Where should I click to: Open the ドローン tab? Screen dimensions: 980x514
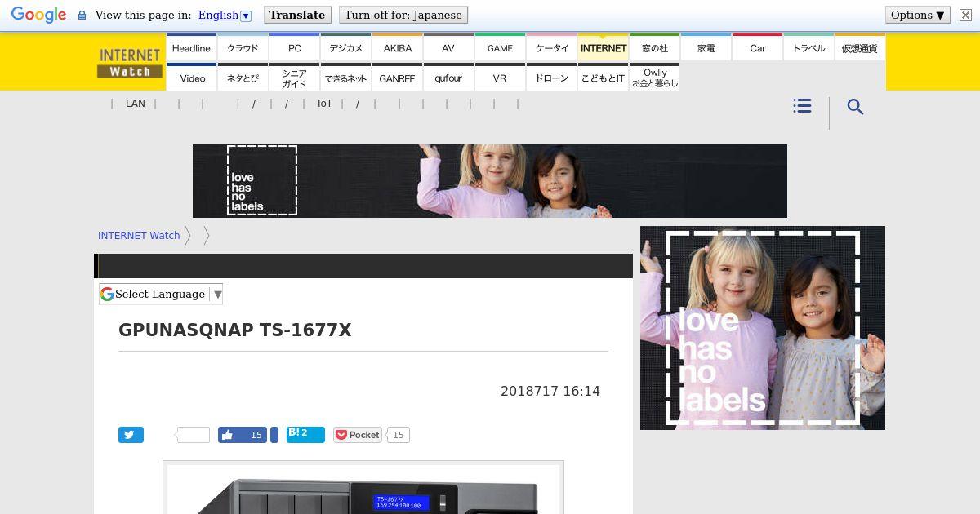point(551,78)
